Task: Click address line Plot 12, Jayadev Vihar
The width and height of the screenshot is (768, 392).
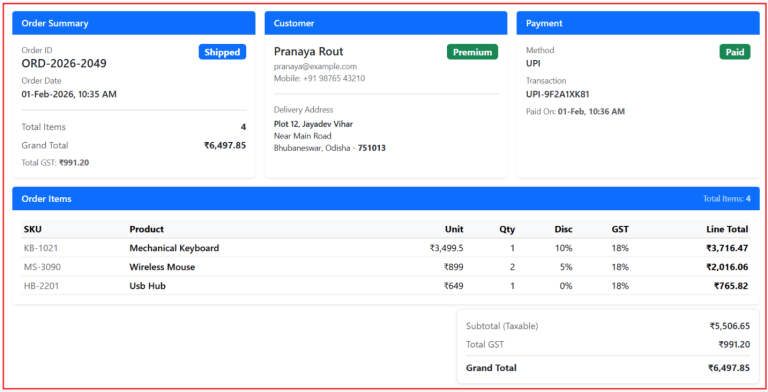Action: coord(313,124)
